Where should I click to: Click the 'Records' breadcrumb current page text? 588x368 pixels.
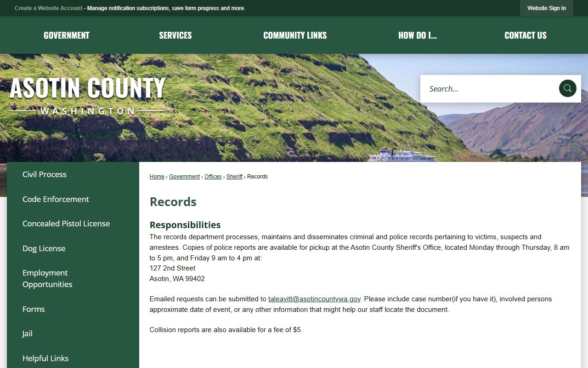point(257,177)
